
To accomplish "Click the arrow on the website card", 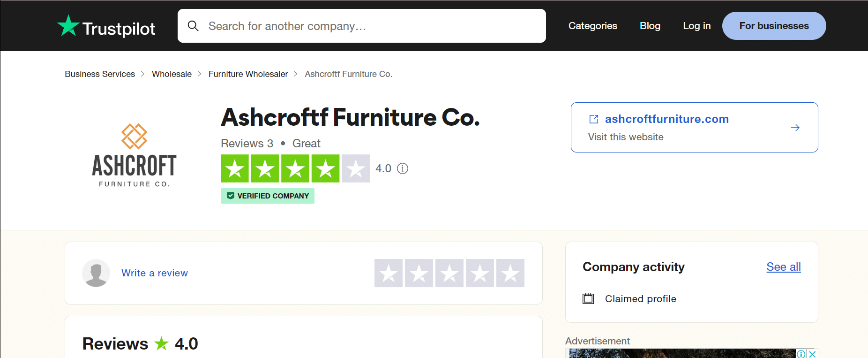I will pyautogui.click(x=795, y=128).
